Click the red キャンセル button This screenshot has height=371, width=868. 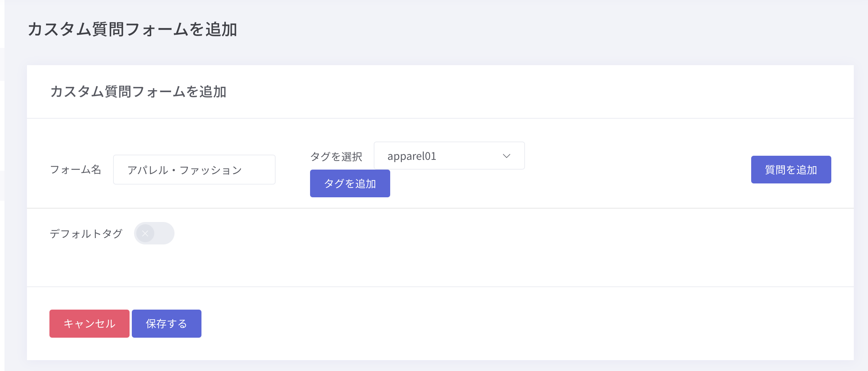coord(89,323)
